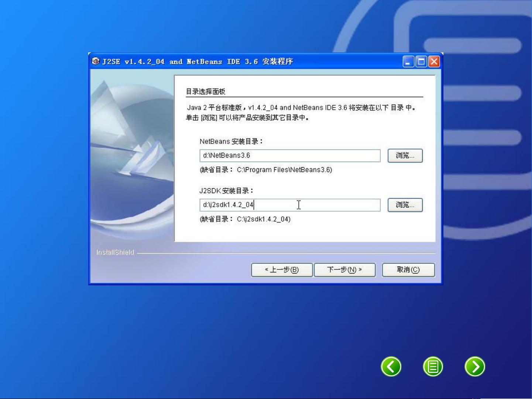Click the J2SDK install directory field
532x399 pixels.
(290, 205)
